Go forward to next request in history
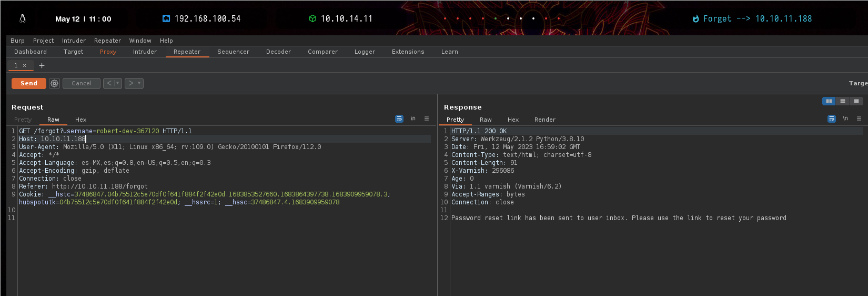Screen dimensions: 868x296 (130, 83)
